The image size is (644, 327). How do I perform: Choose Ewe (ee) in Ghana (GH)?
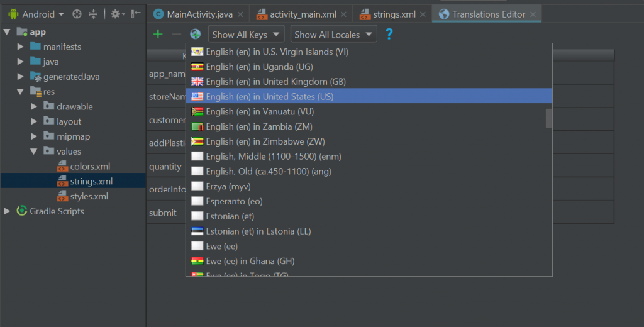[369, 261]
